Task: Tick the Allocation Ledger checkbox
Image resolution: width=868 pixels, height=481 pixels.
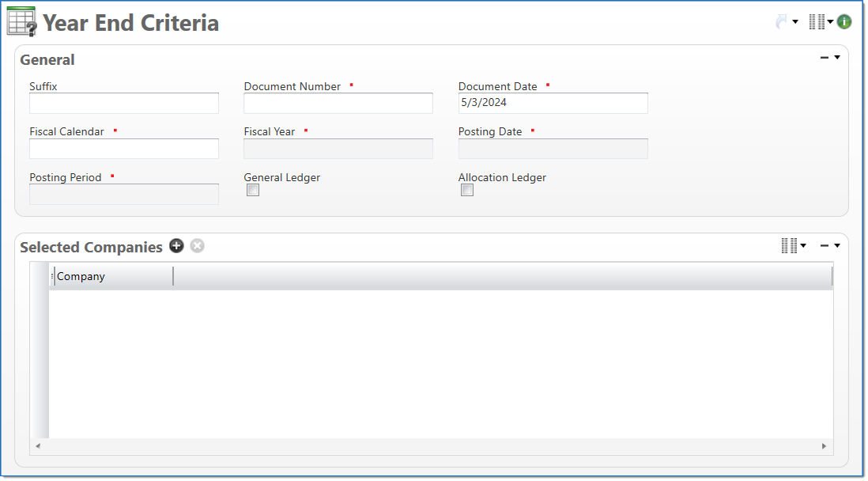Action: 467,190
